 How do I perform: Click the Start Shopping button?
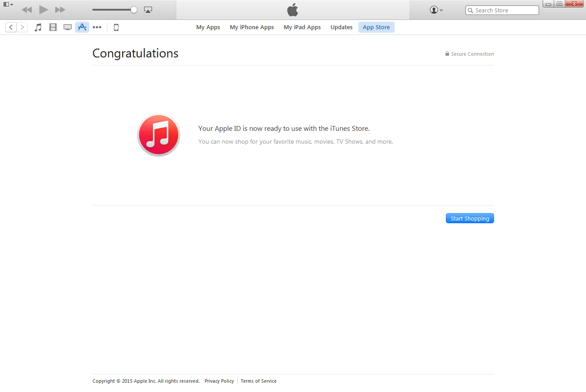point(470,218)
